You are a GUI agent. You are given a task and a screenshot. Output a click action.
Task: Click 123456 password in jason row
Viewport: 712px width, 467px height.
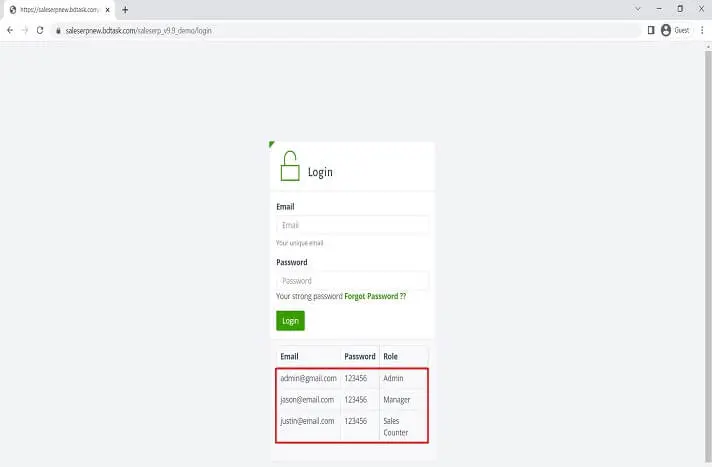pyautogui.click(x=356, y=400)
